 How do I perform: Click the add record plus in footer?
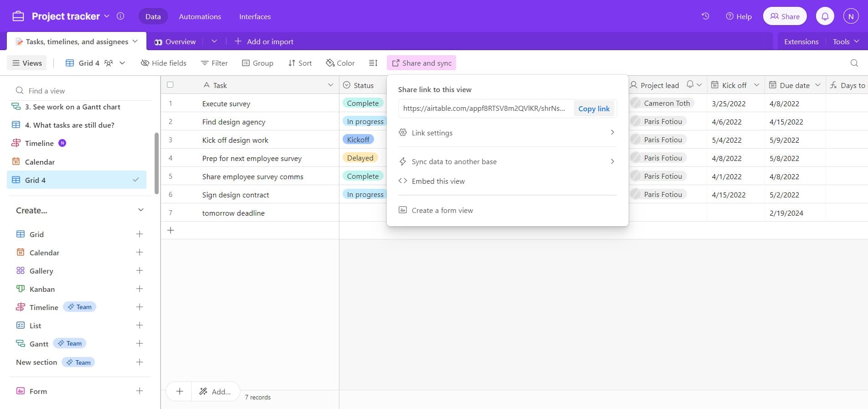click(x=180, y=391)
